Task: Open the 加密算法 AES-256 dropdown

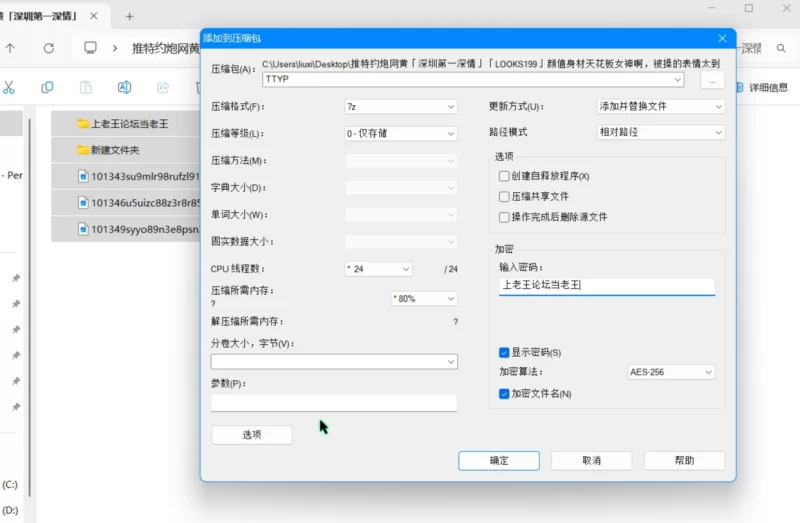Action: [670, 372]
